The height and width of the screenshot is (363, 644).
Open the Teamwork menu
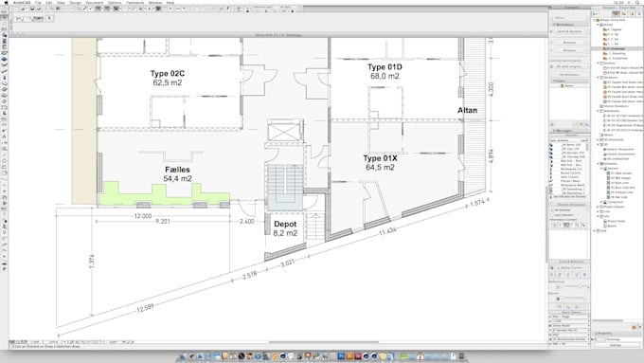point(134,3)
